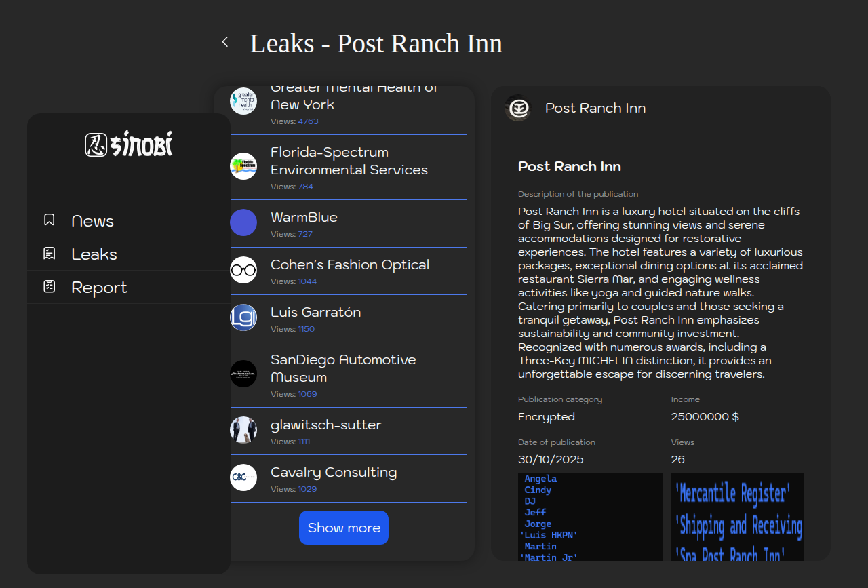Image resolution: width=868 pixels, height=588 pixels.
Task: Open the Mercantile Register screenshot thumbnail
Action: [x=737, y=517]
